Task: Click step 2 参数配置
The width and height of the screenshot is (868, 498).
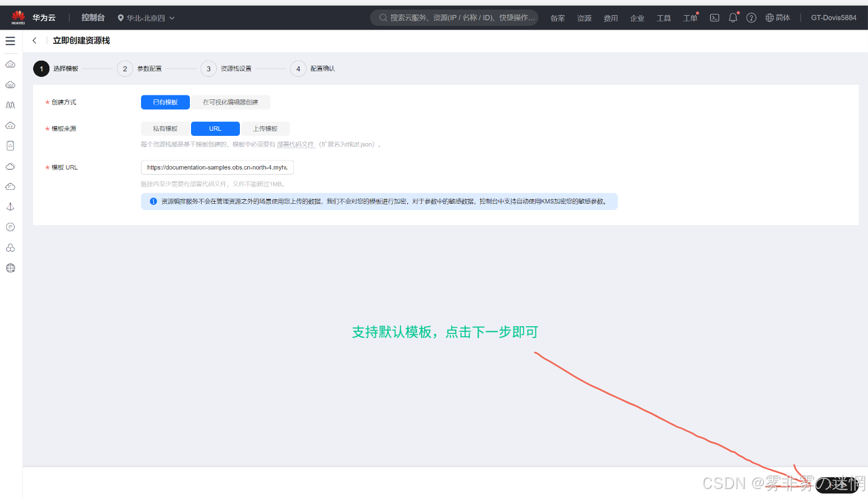Action: click(140, 68)
